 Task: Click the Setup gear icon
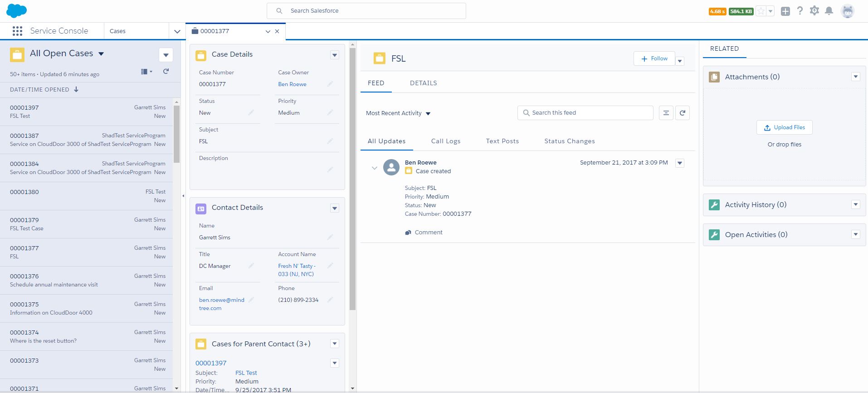[x=814, y=11]
